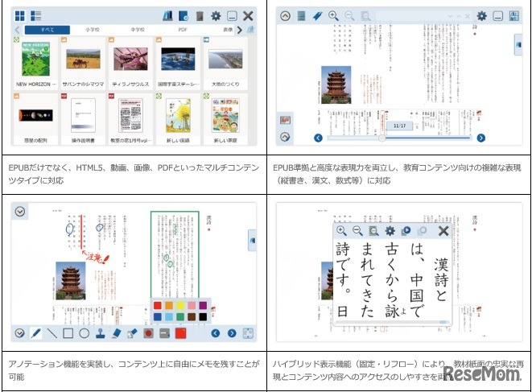Select the 画像 tab

[x=228, y=30]
